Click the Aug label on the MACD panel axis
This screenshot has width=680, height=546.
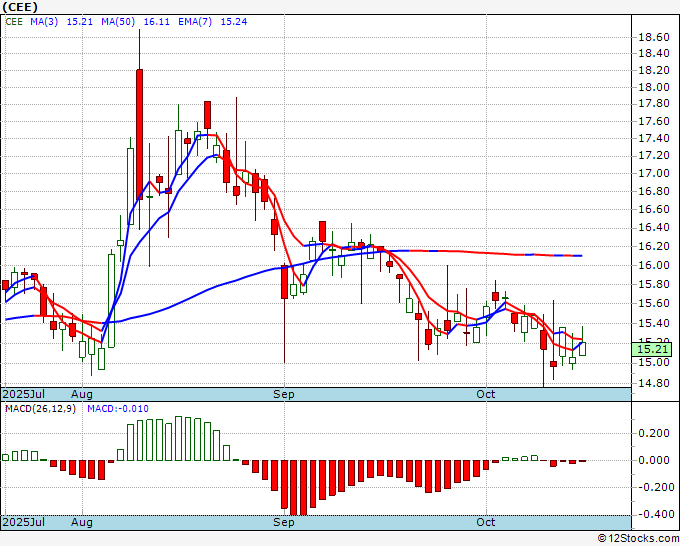[x=82, y=522]
